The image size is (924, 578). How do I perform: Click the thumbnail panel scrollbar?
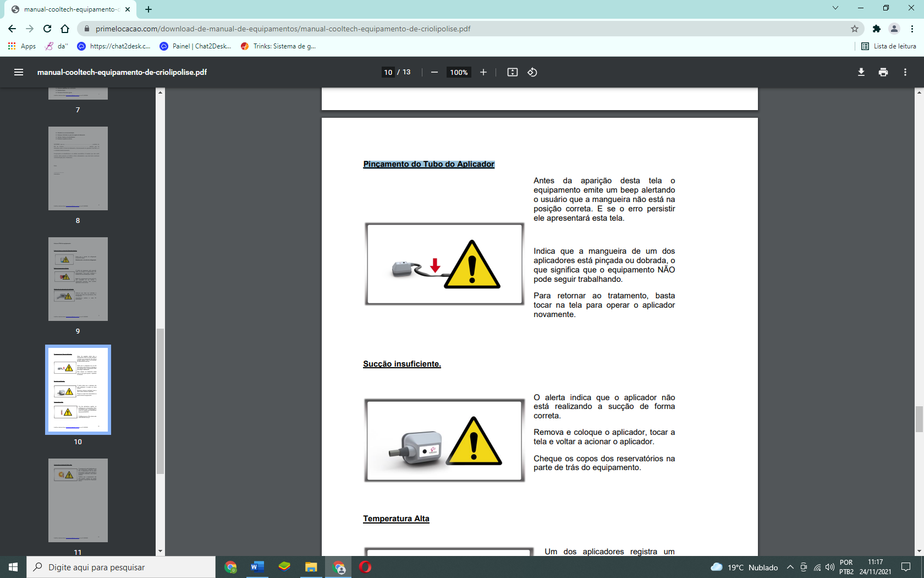(x=160, y=401)
